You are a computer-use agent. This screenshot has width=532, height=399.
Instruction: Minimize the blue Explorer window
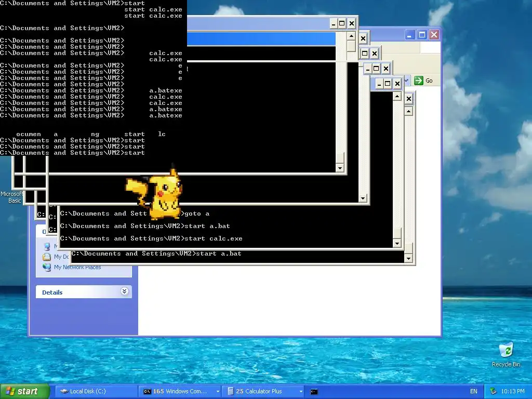(x=409, y=35)
